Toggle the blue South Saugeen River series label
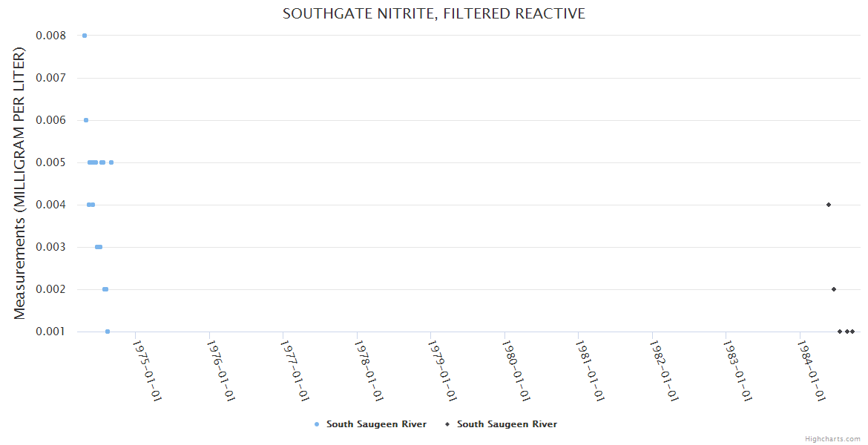 pos(376,424)
